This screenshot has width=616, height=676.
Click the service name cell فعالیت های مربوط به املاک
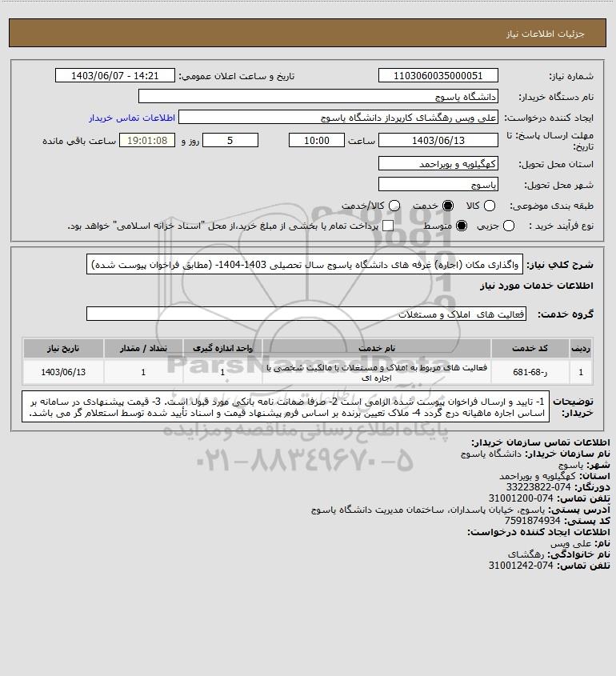click(x=377, y=372)
